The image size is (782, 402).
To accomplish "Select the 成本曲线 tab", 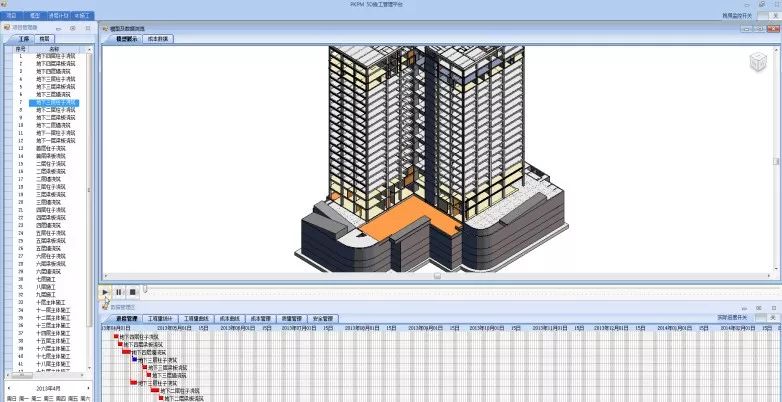I will 229,318.
